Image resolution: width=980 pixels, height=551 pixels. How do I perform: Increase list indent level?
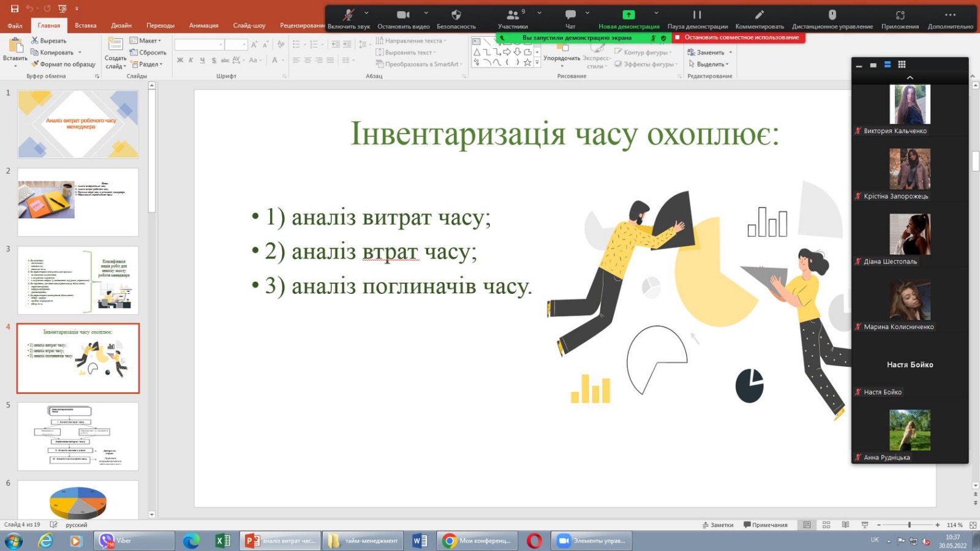coord(347,44)
